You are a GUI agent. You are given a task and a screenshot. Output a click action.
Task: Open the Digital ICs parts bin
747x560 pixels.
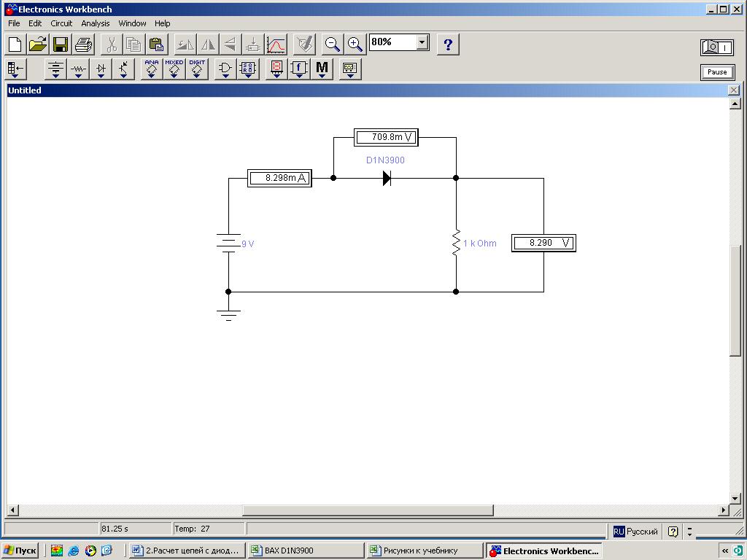197,69
